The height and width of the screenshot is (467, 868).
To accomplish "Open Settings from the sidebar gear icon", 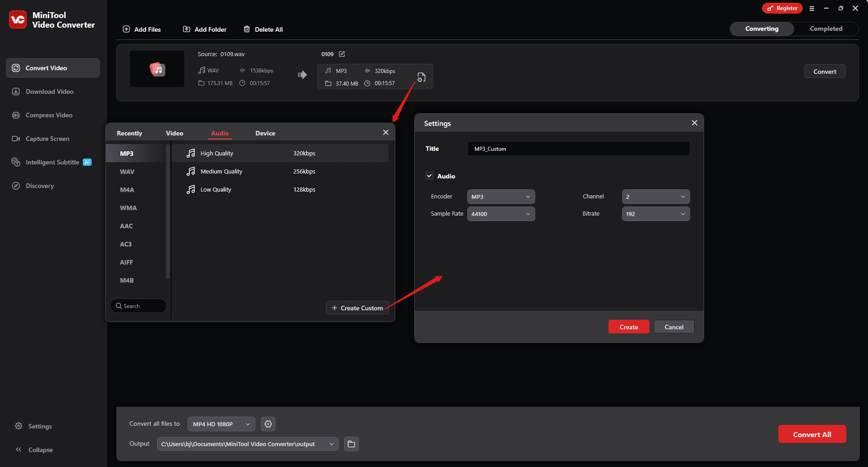I will coord(19,426).
